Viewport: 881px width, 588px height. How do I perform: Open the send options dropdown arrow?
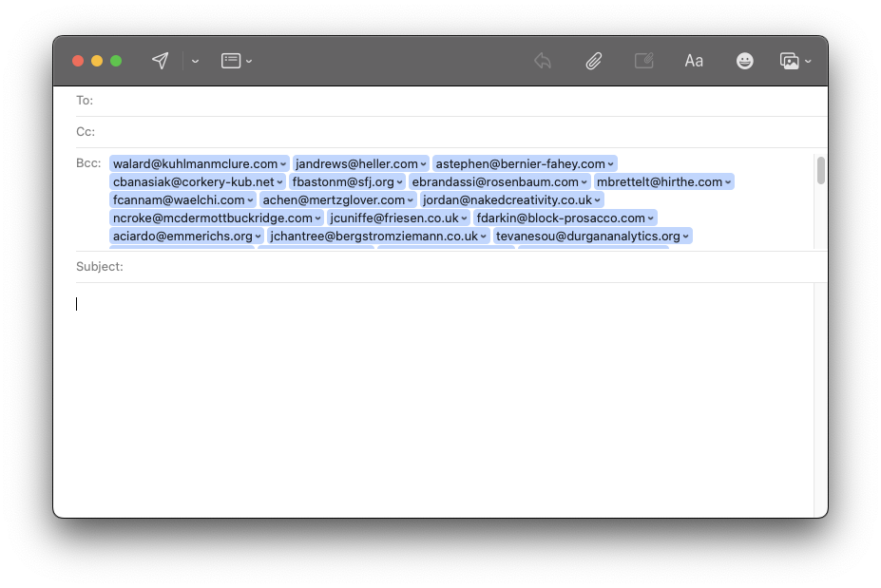[x=195, y=61]
